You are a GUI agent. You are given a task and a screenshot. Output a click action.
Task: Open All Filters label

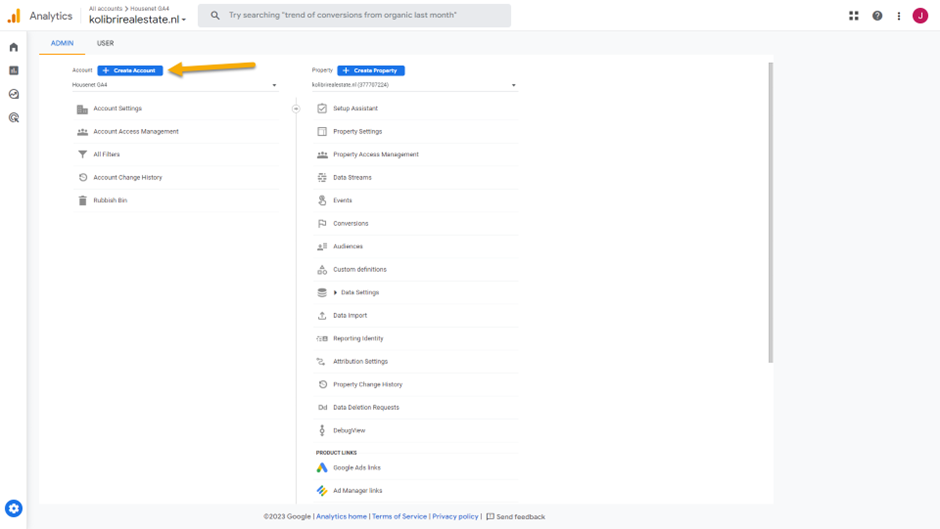(x=107, y=155)
